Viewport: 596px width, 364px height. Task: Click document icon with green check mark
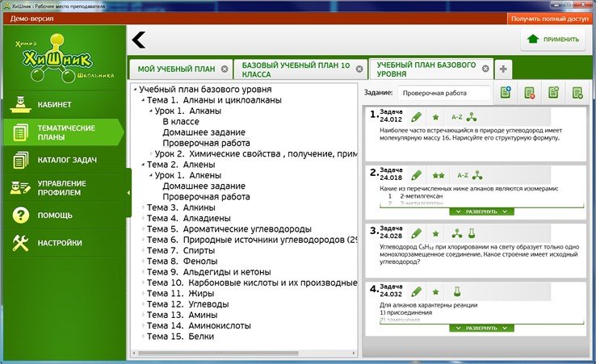577,92
